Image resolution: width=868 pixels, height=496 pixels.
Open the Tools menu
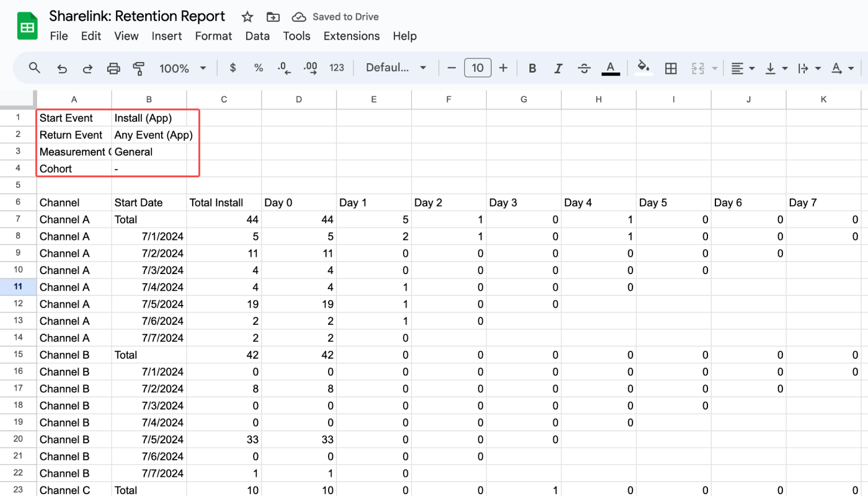click(x=296, y=36)
